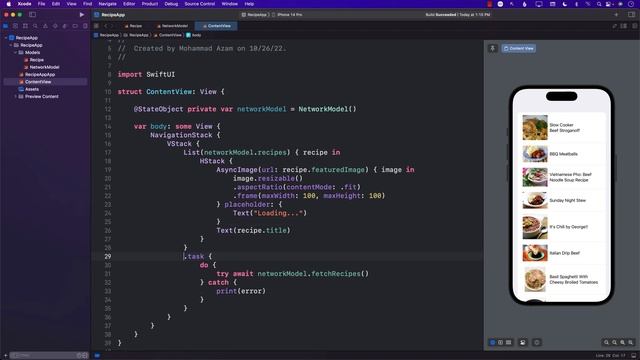Open the breakpoint navigator
The width and height of the screenshot is (640, 360).
click(75, 26)
